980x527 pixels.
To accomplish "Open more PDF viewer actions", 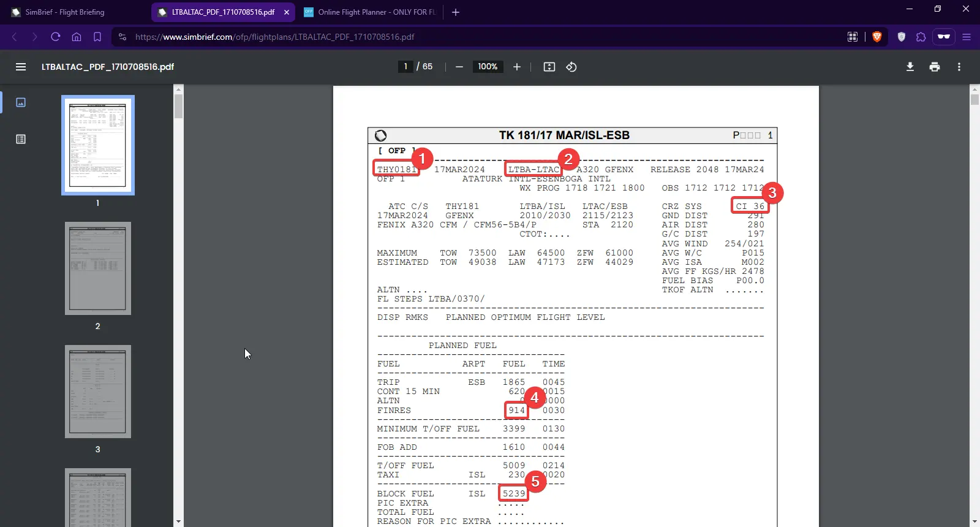I will coord(959,67).
